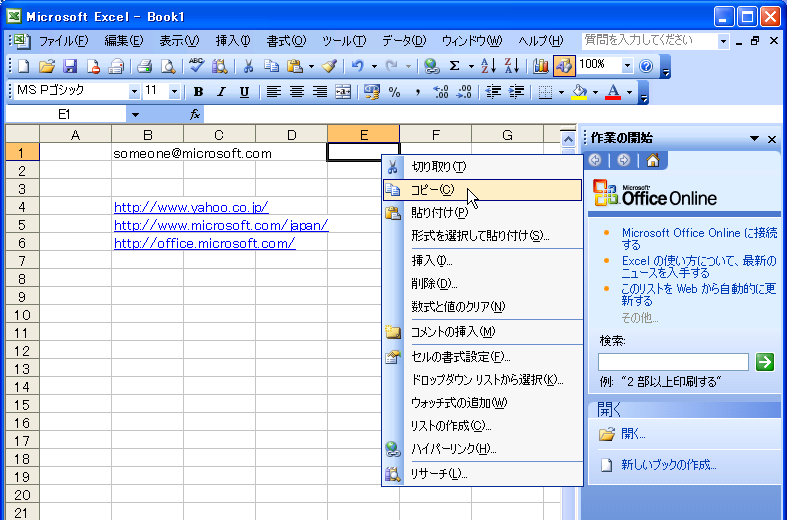Click the Undo arrow icon
The image size is (787, 520).
click(358, 66)
